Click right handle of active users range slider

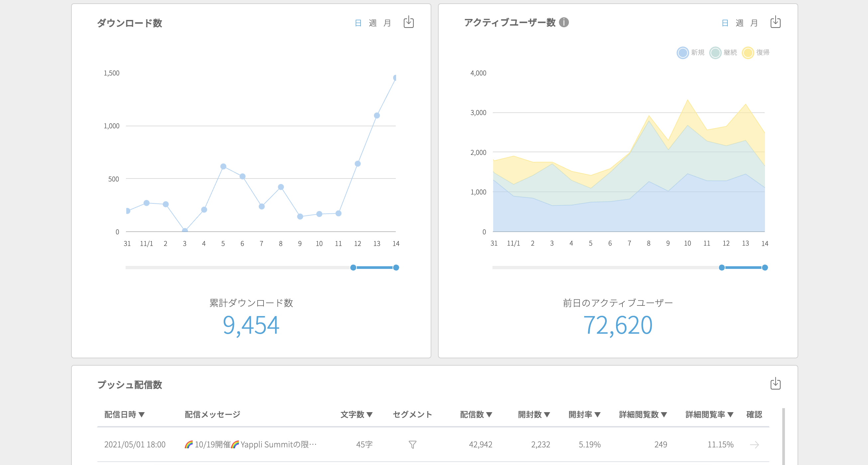click(x=765, y=268)
